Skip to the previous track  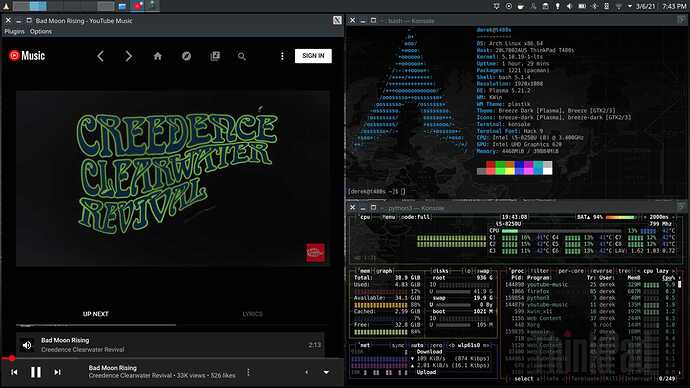[14, 372]
